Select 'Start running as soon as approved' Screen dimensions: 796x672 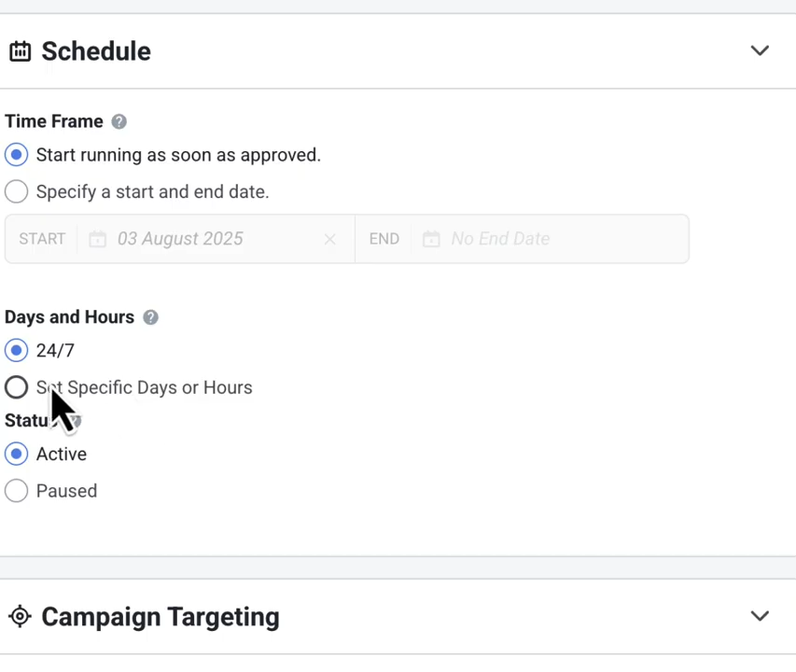click(x=16, y=155)
